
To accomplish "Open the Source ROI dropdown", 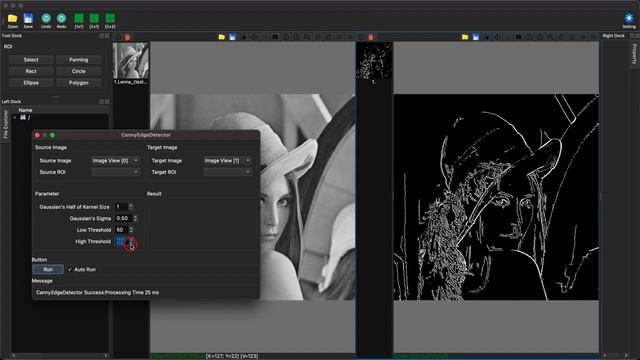I will (115, 172).
